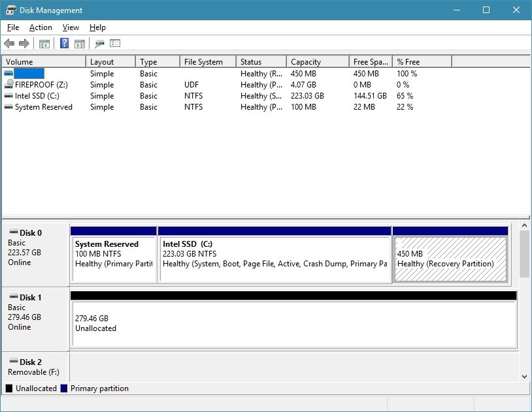Open the Help menu

pyautogui.click(x=97, y=27)
